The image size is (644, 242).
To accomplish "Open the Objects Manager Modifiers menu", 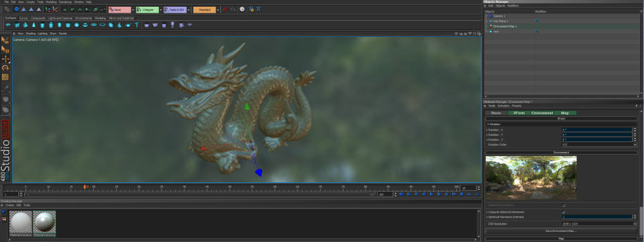I will click(x=513, y=6).
